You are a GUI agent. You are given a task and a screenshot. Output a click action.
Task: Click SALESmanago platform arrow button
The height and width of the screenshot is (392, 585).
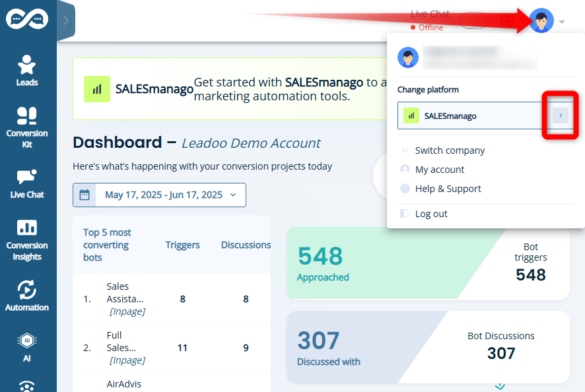[561, 115]
